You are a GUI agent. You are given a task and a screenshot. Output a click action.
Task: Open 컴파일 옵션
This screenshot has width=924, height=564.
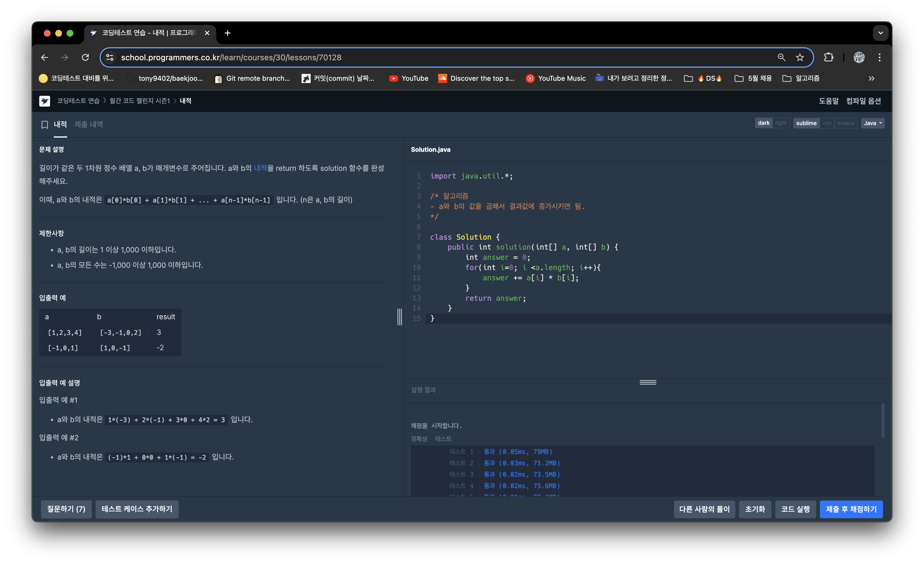863,101
